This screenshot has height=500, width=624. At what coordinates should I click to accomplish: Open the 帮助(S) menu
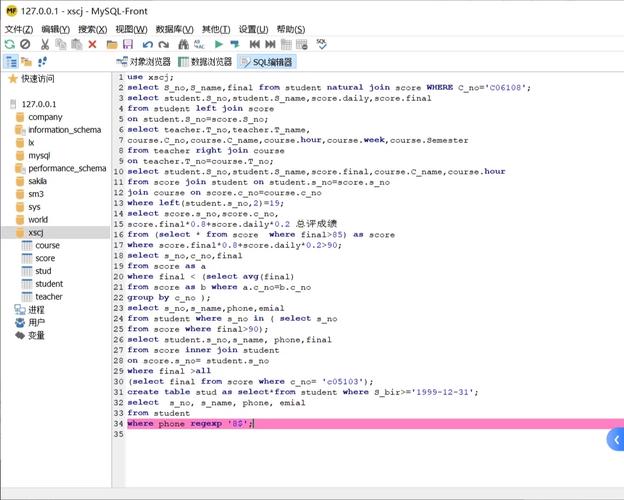click(291, 29)
